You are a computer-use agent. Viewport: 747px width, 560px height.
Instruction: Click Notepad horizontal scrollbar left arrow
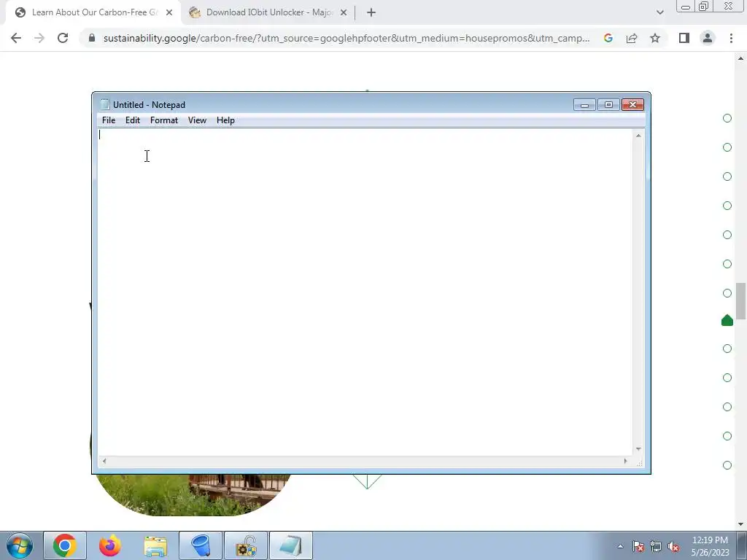[104, 461]
